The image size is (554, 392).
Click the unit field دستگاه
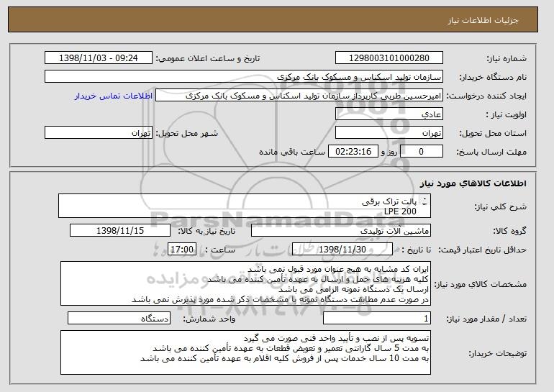tap(119, 319)
